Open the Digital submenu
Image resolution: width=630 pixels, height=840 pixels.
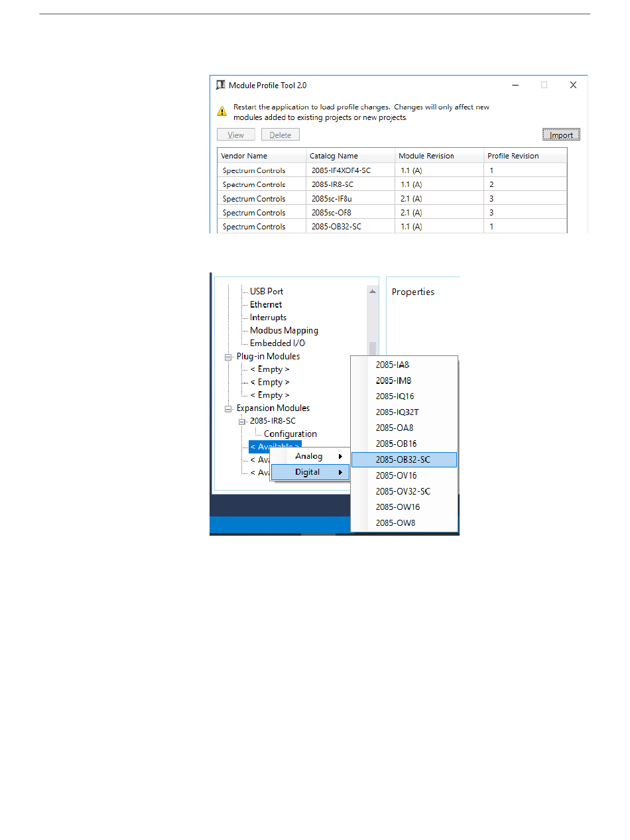point(310,472)
